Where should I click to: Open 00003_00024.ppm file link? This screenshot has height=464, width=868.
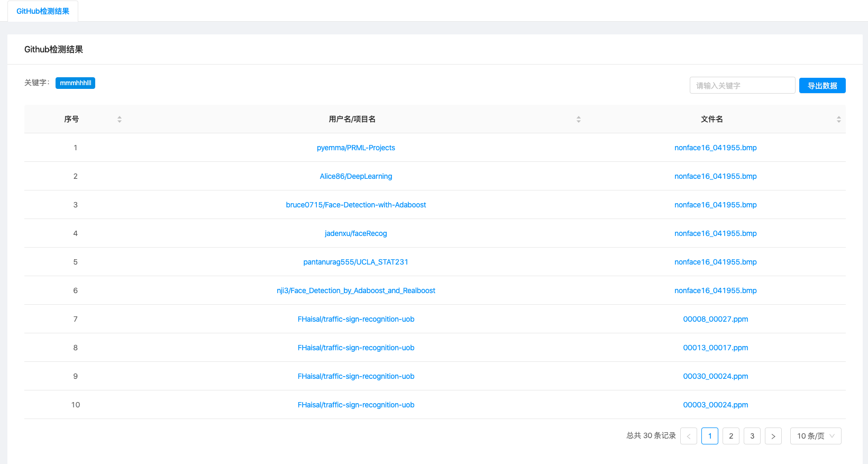tap(716, 405)
